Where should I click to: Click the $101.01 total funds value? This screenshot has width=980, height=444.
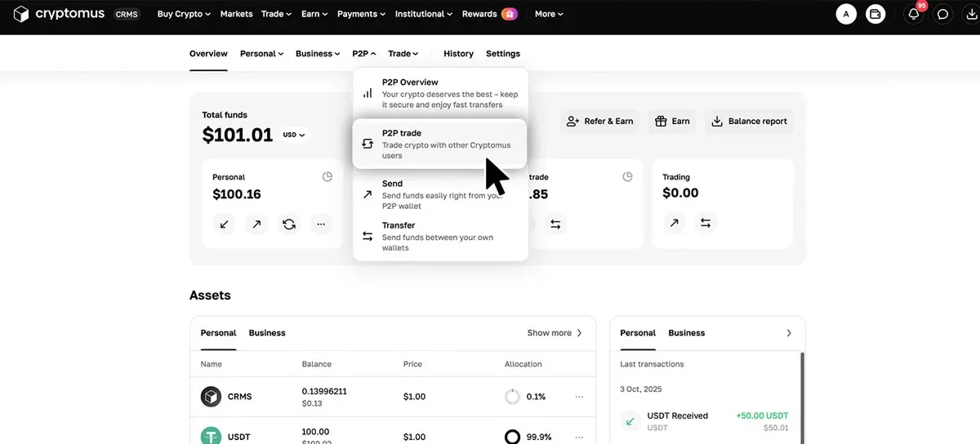[238, 135]
